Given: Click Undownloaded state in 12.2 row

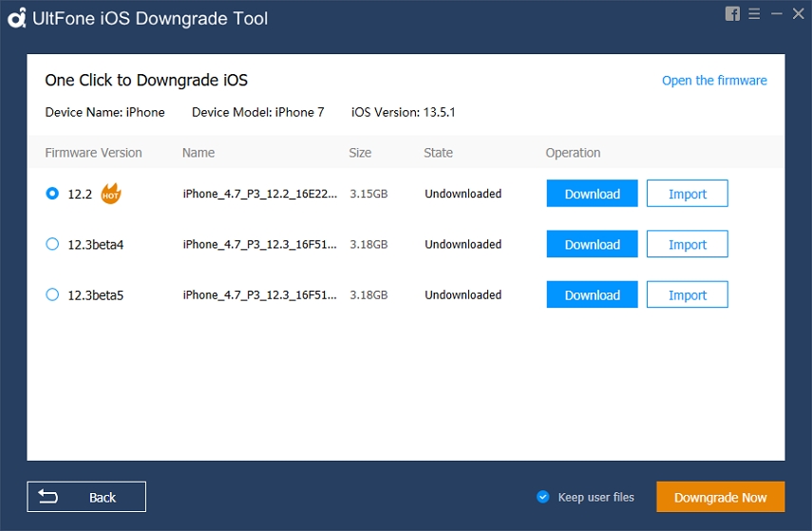Looking at the screenshot, I should click(463, 194).
